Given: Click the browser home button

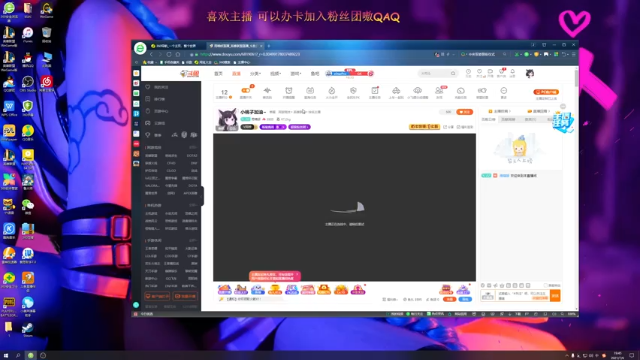Looking at the screenshot, I should (178, 54).
